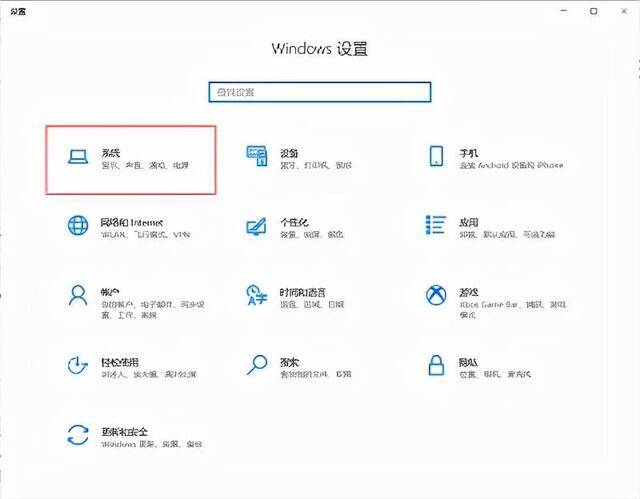Open the 系统 category label
Screen dimensions: 640x499
[x=111, y=153]
